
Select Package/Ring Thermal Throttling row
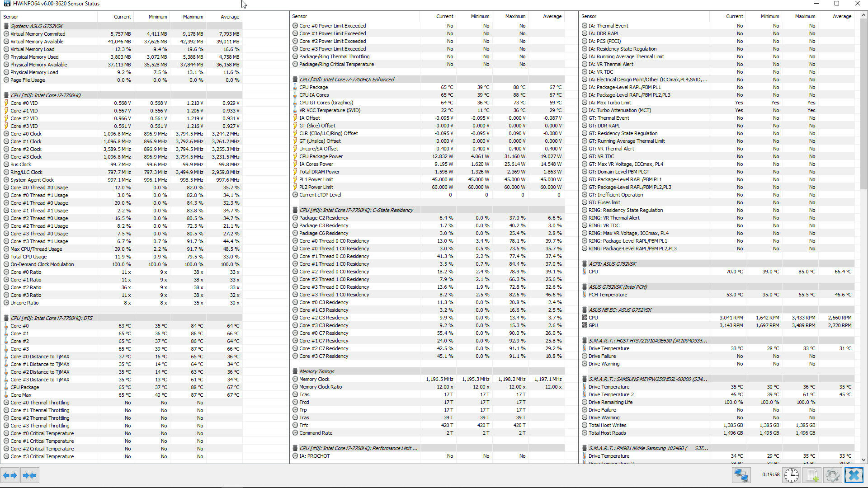pyautogui.click(x=428, y=56)
